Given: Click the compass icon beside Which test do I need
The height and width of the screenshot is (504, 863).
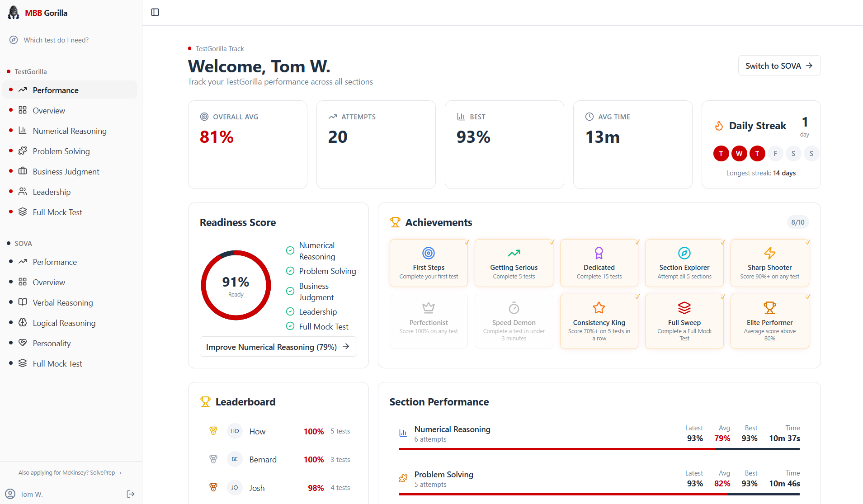Looking at the screenshot, I should click(14, 40).
